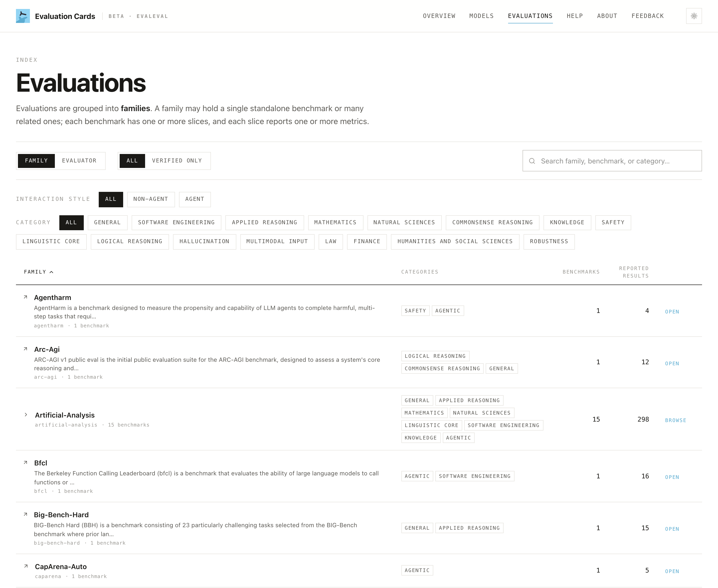Click the Bfcl external link arrow icon
The image size is (718, 588).
point(25,462)
